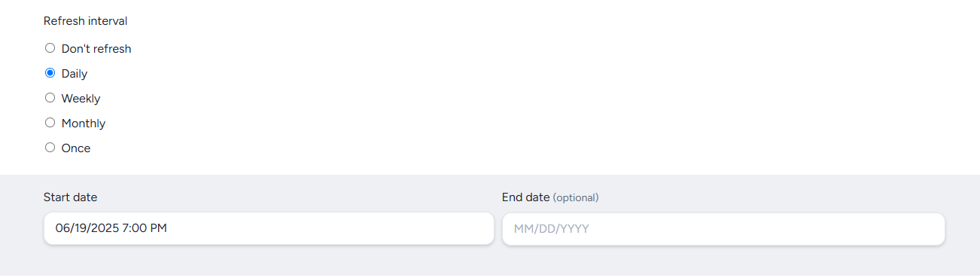Click the "Start date" field label
Screen dimensions: 980x278
click(70, 197)
